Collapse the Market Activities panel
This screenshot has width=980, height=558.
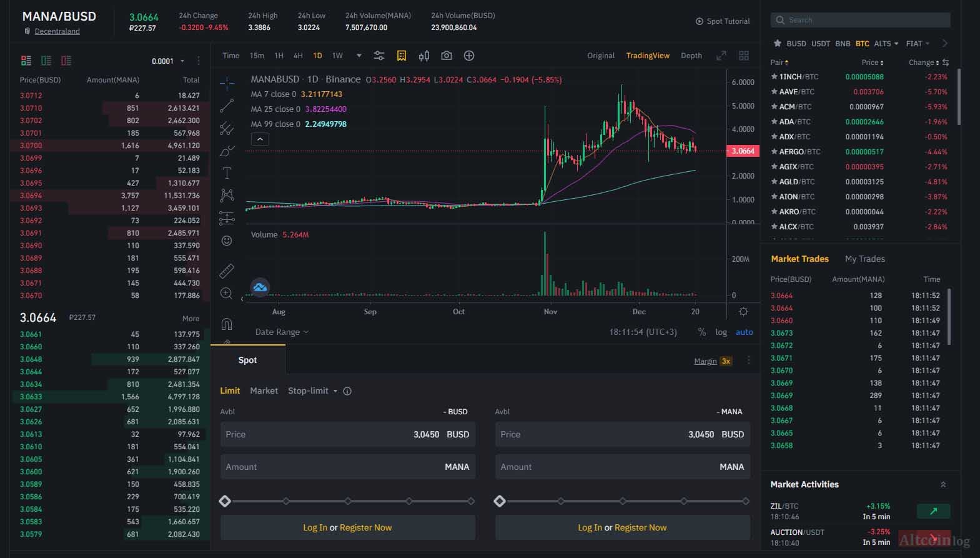pyautogui.click(x=943, y=484)
